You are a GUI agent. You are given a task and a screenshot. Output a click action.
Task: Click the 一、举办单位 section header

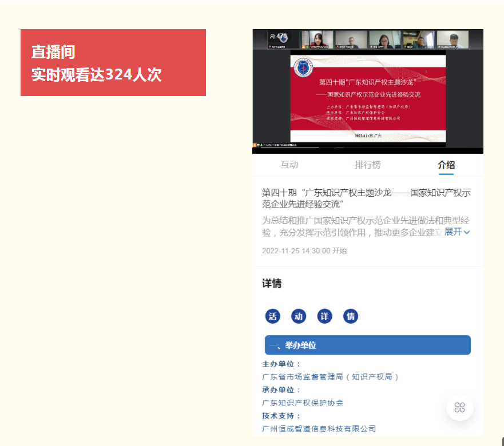(x=367, y=345)
